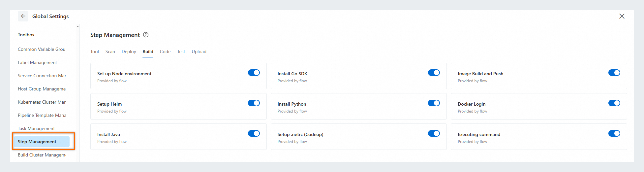
Task: Go to the Upload tab
Action: 199,52
